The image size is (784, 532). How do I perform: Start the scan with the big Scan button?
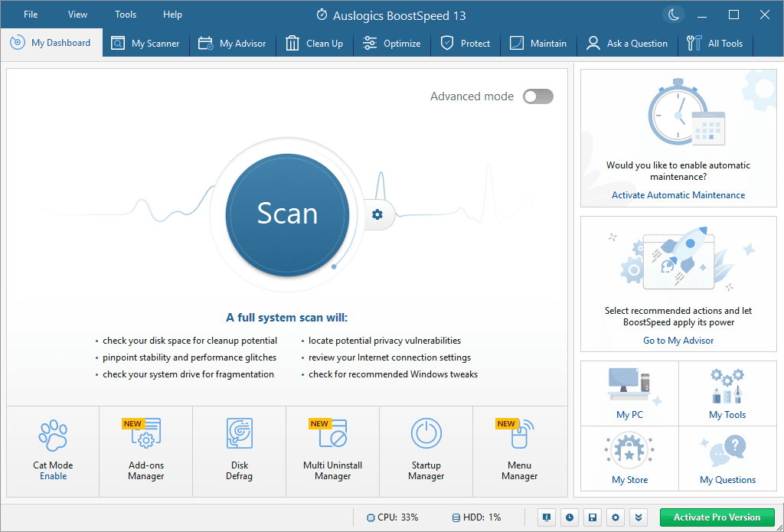coord(288,214)
